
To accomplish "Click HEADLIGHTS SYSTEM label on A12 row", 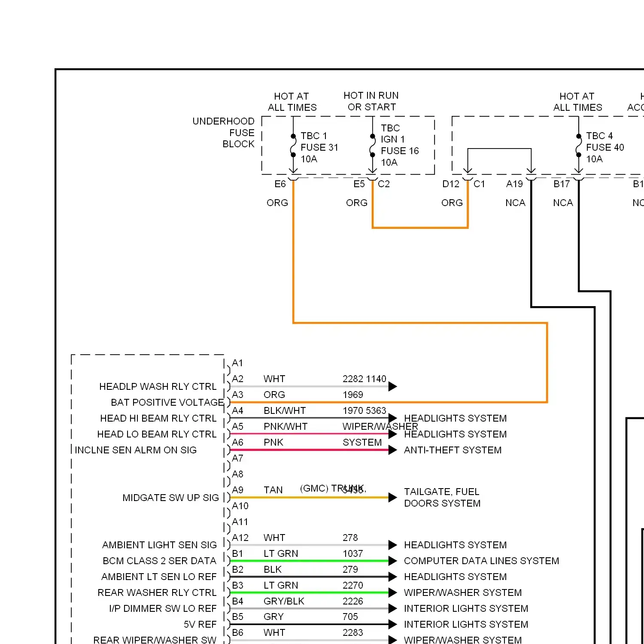I will coord(455,545).
